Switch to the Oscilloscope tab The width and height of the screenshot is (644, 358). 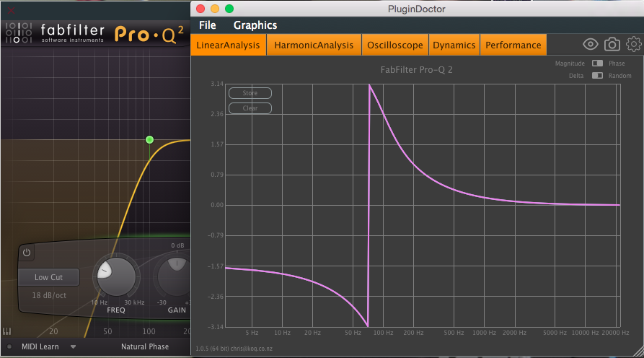click(x=394, y=45)
